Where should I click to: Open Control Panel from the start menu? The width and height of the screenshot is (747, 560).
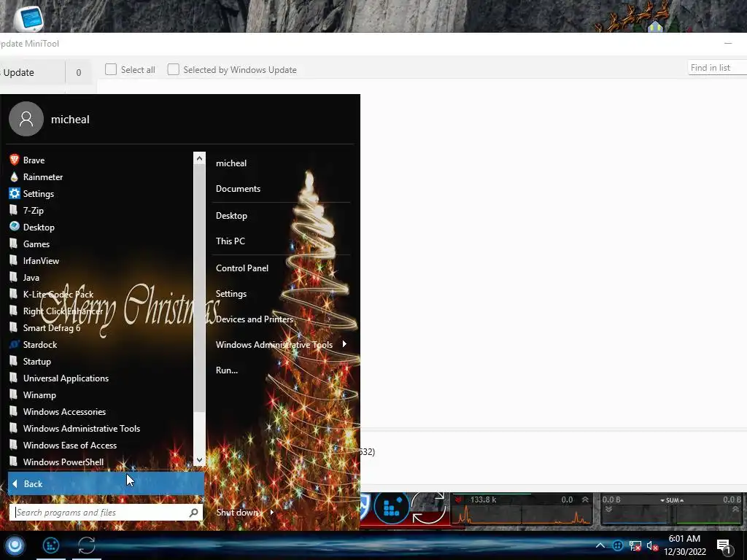pos(242,268)
